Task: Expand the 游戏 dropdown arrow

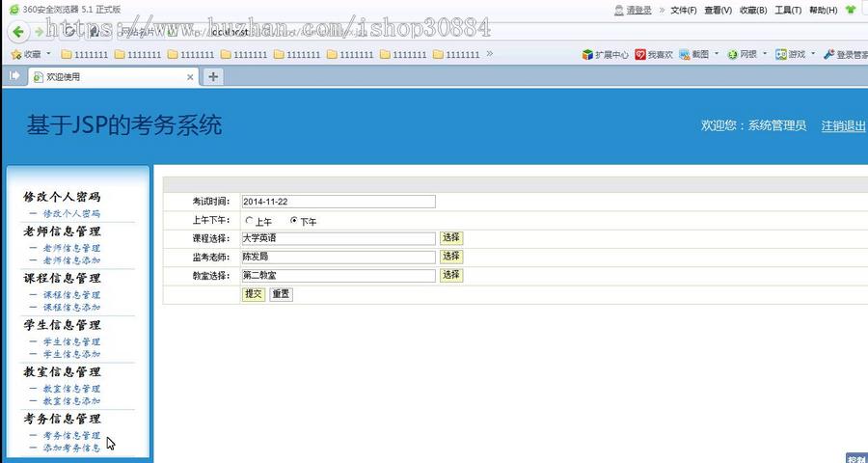Action: point(813,54)
